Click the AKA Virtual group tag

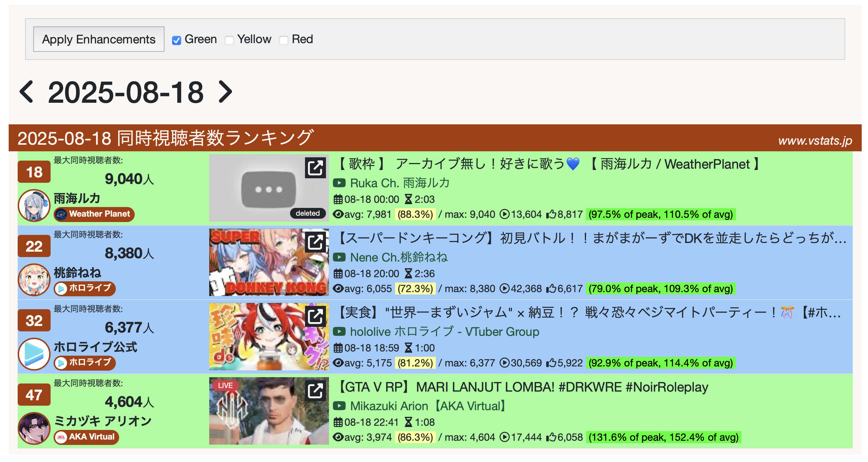coord(86,437)
